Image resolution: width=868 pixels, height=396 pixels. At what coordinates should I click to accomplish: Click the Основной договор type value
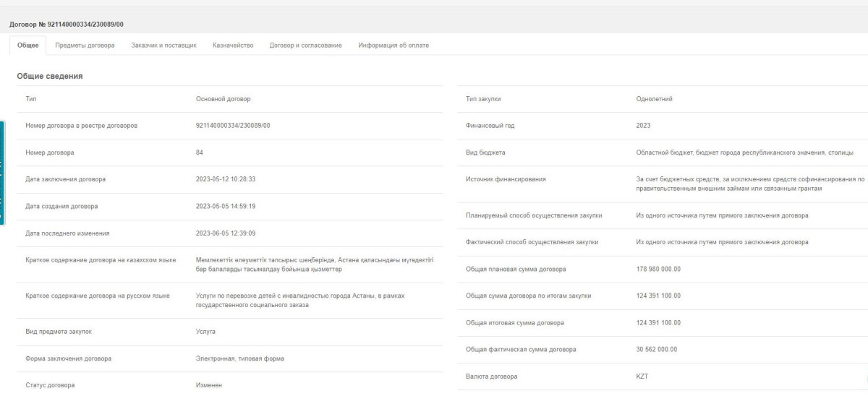pyautogui.click(x=223, y=99)
